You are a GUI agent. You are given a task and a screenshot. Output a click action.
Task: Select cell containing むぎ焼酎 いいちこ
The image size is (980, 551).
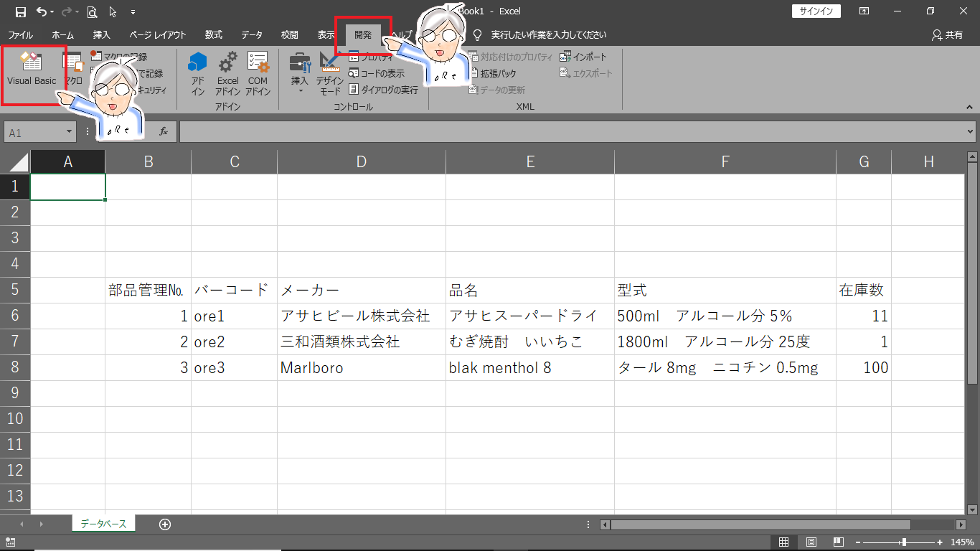[x=530, y=342]
